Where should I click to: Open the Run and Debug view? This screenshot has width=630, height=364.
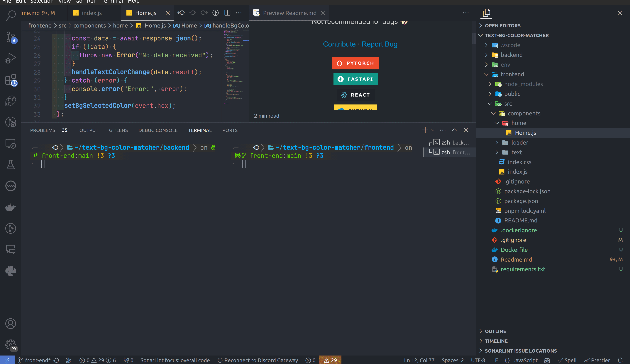pos(11,58)
